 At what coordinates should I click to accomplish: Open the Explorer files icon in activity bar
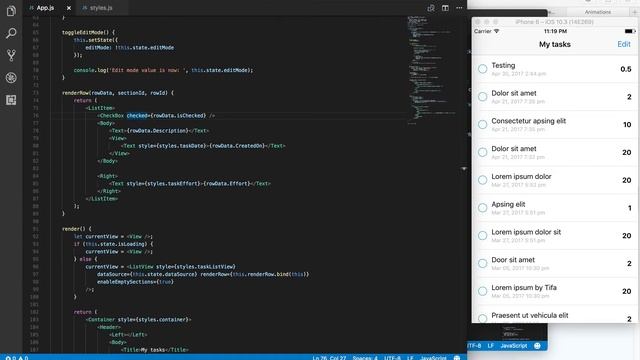[11, 11]
